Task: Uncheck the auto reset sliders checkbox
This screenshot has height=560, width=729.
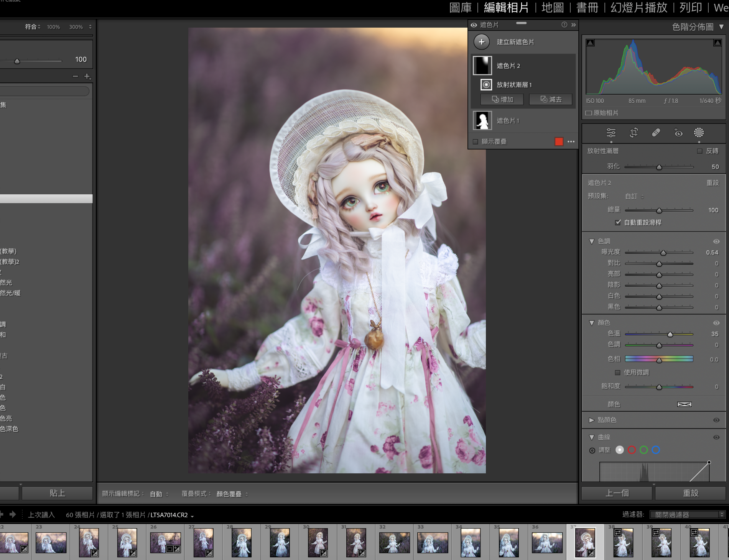Action: click(618, 222)
